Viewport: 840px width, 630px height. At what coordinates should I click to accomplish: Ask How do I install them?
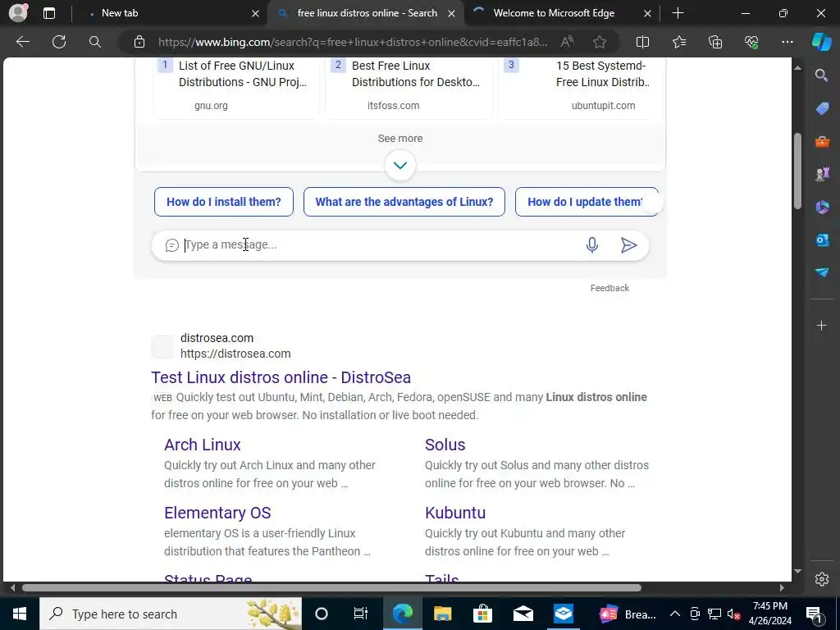[x=223, y=202]
